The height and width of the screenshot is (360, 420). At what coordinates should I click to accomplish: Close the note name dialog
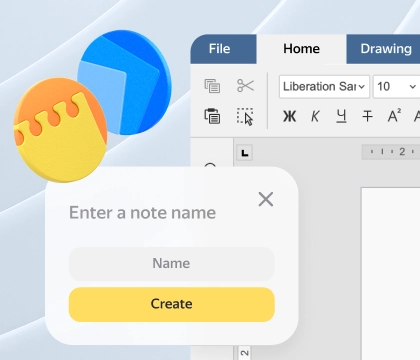pos(266,199)
